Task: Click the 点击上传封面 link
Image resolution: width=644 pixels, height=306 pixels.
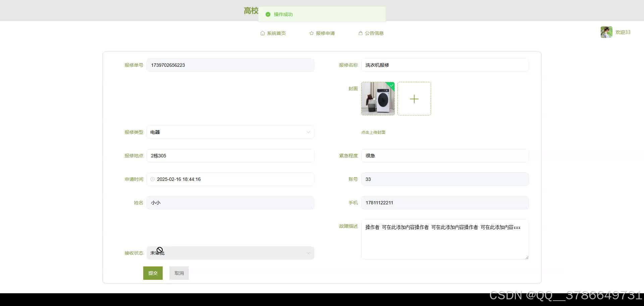Action: (x=373, y=132)
